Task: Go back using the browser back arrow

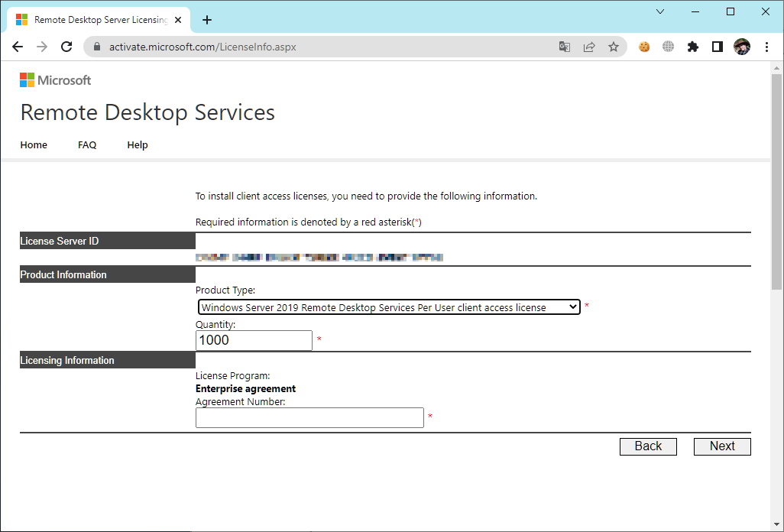Action: pos(18,47)
